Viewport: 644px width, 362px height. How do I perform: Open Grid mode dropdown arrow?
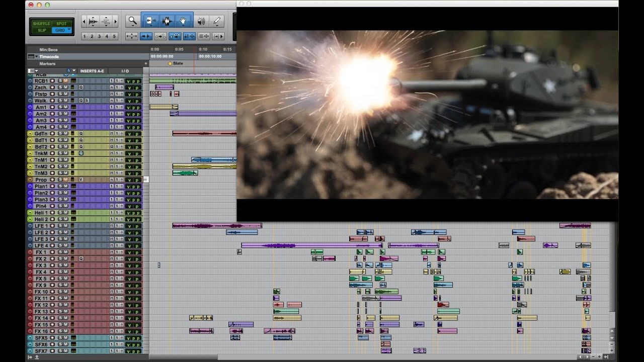point(69,30)
